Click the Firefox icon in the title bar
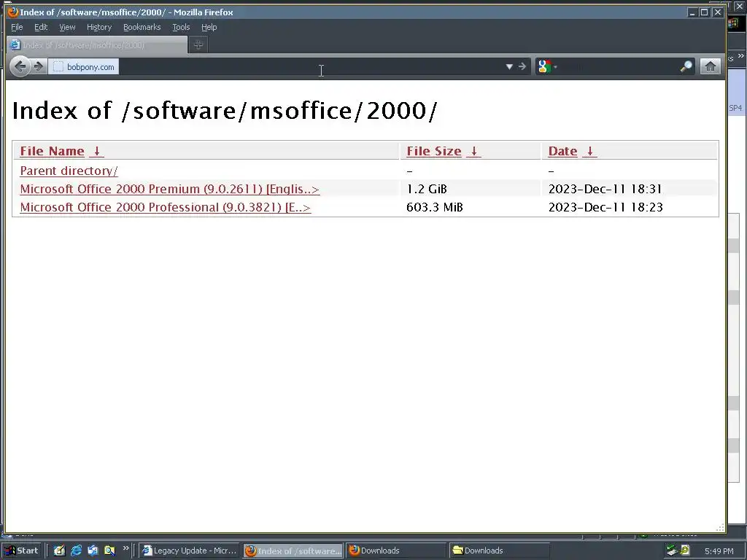This screenshot has height=560, width=747. 13,12
